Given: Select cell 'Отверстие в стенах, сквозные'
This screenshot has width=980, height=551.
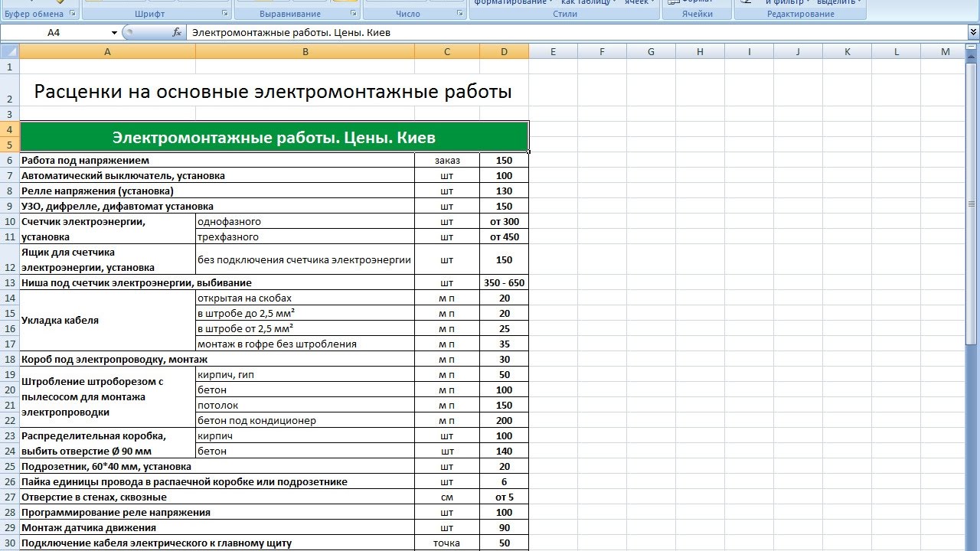Looking at the screenshot, I should 217,497.
